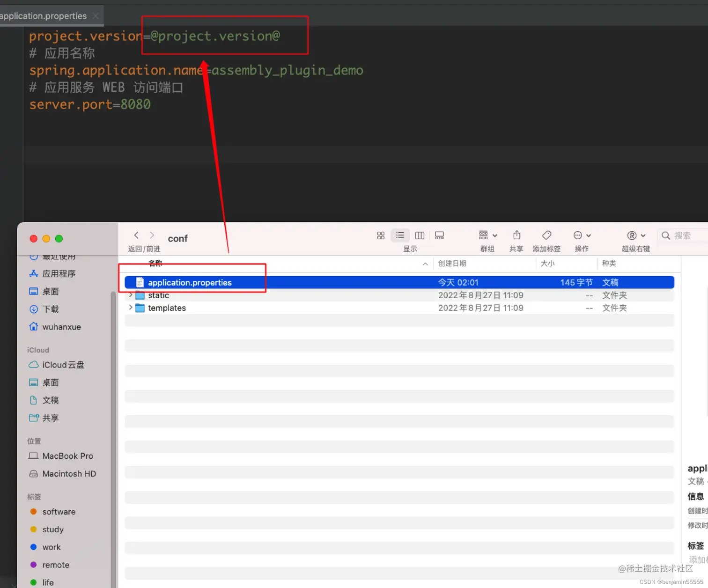Open Shared (共享) in iCloud sidebar
This screenshot has width=708, height=588.
point(44,418)
